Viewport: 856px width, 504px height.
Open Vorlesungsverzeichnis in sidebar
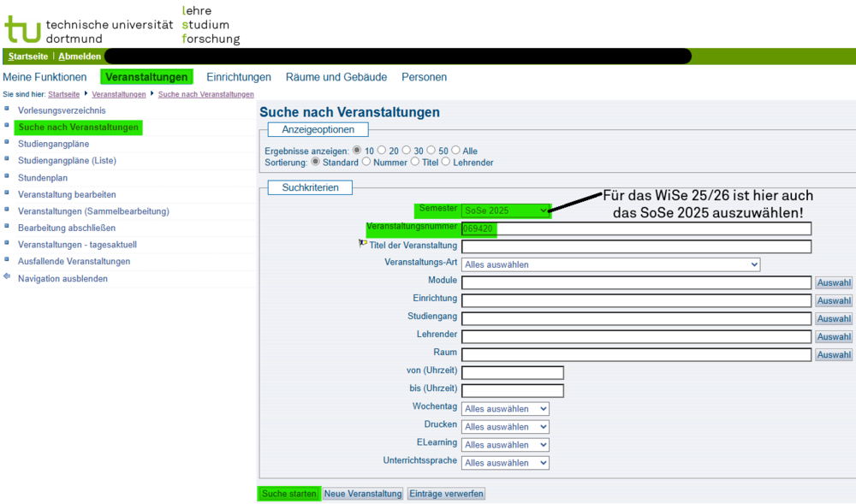pos(62,110)
